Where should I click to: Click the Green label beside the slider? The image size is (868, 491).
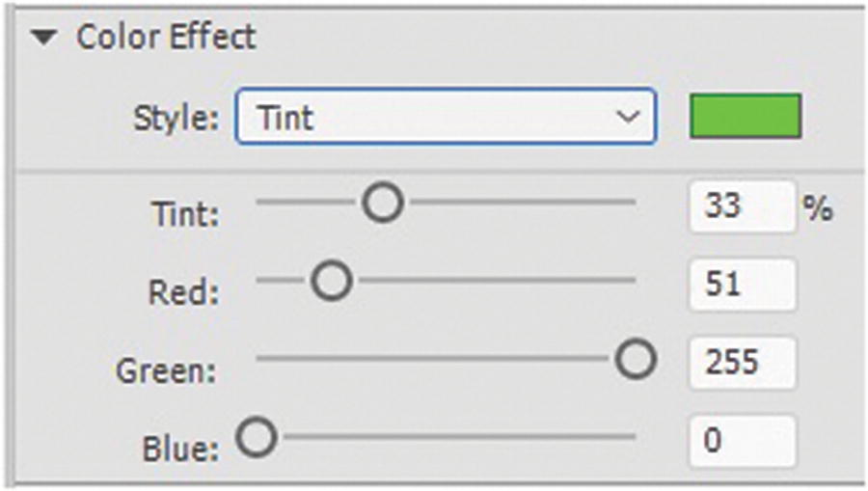[x=167, y=369]
